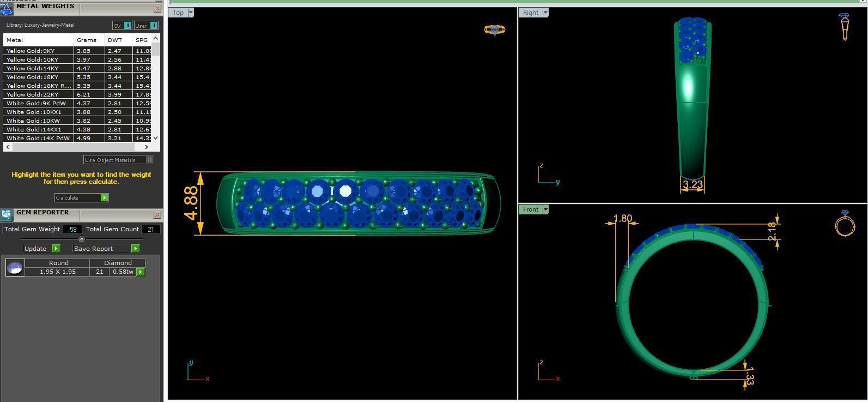Click the metal list scroll up arrow
Screen dimensions: 868x402
156,38
